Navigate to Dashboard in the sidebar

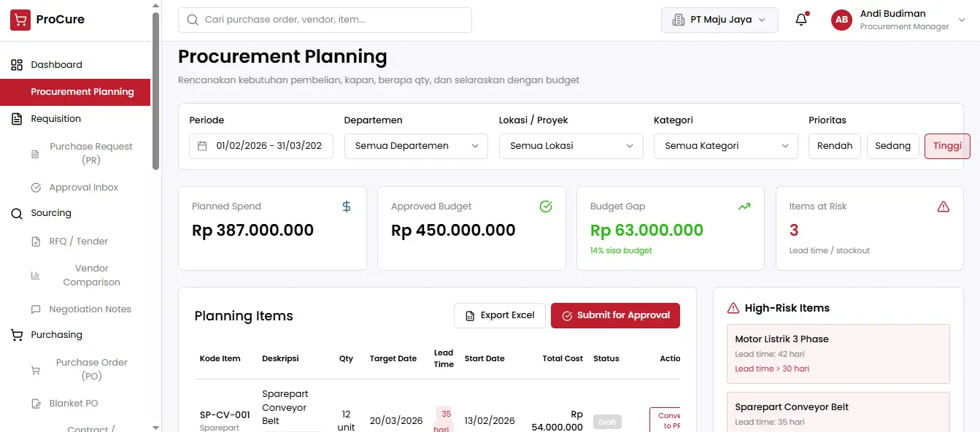[55, 64]
